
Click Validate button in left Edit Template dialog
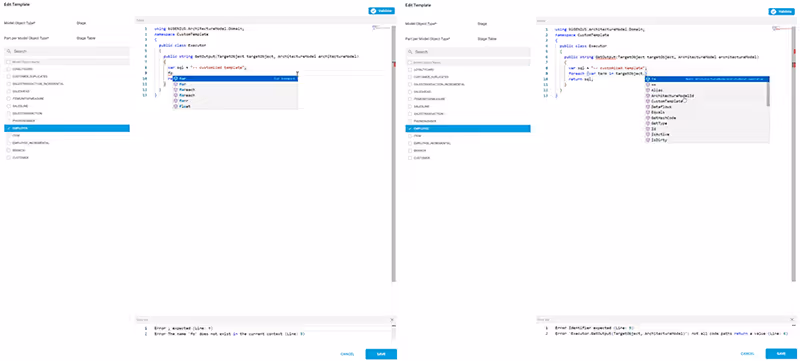coord(382,11)
